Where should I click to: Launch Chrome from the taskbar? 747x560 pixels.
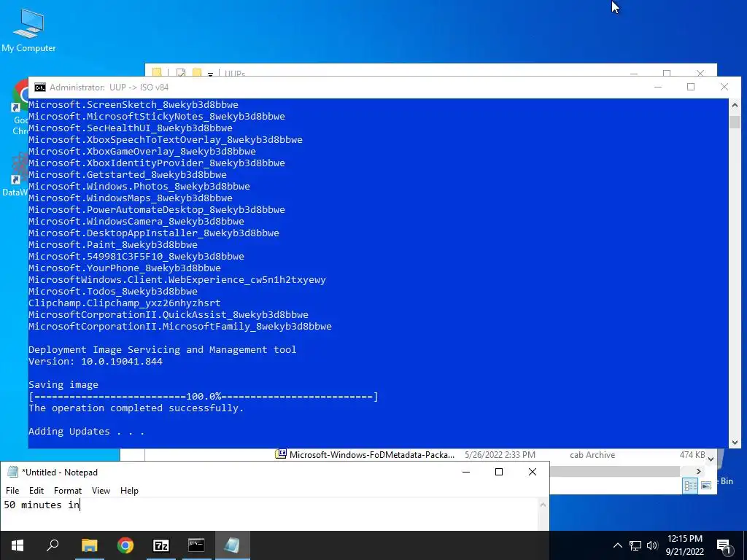click(125, 545)
